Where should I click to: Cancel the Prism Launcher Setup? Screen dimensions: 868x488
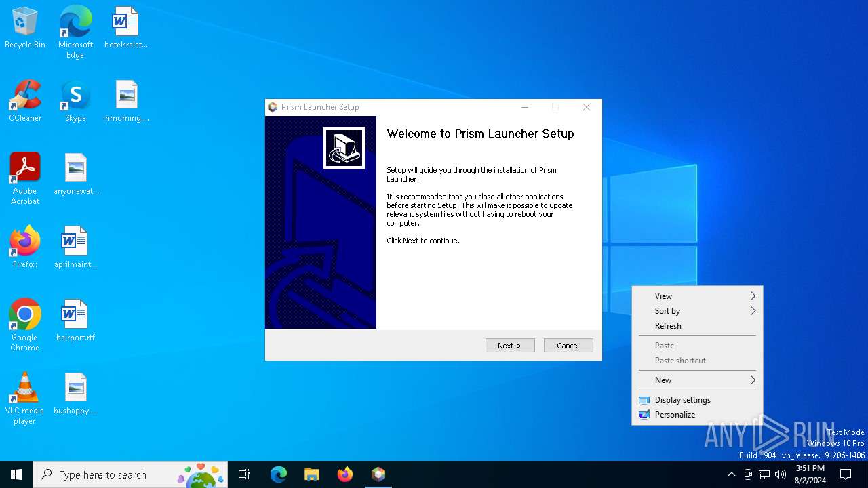(x=568, y=346)
